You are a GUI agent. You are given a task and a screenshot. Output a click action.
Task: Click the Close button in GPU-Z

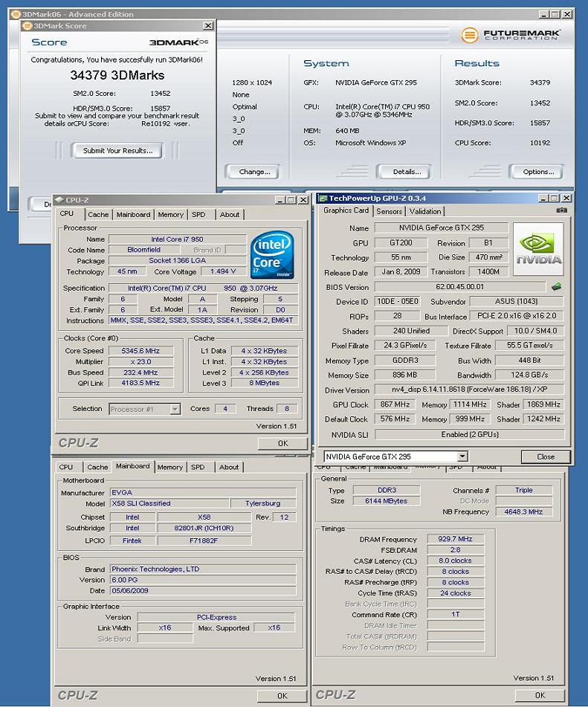click(546, 456)
